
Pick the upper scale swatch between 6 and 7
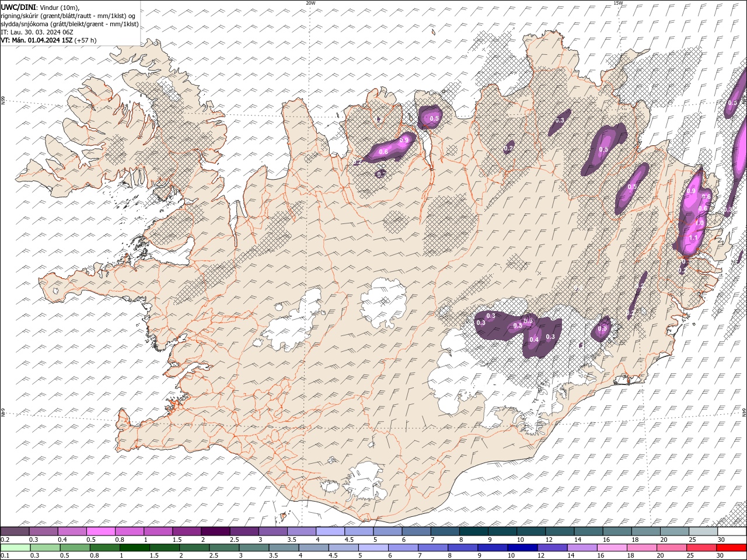click(x=416, y=531)
